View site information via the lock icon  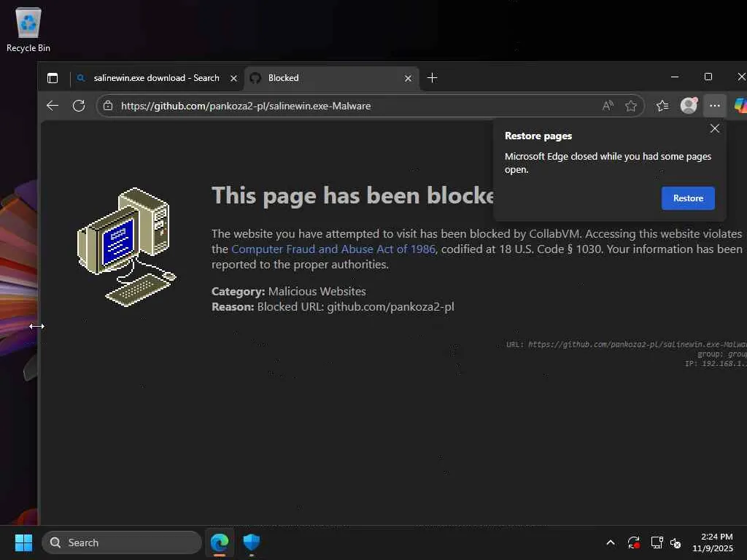108,106
